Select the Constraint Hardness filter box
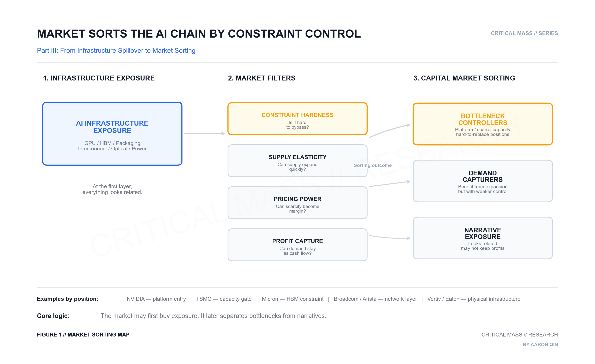The height and width of the screenshot is (364, 595). [297, 119]
